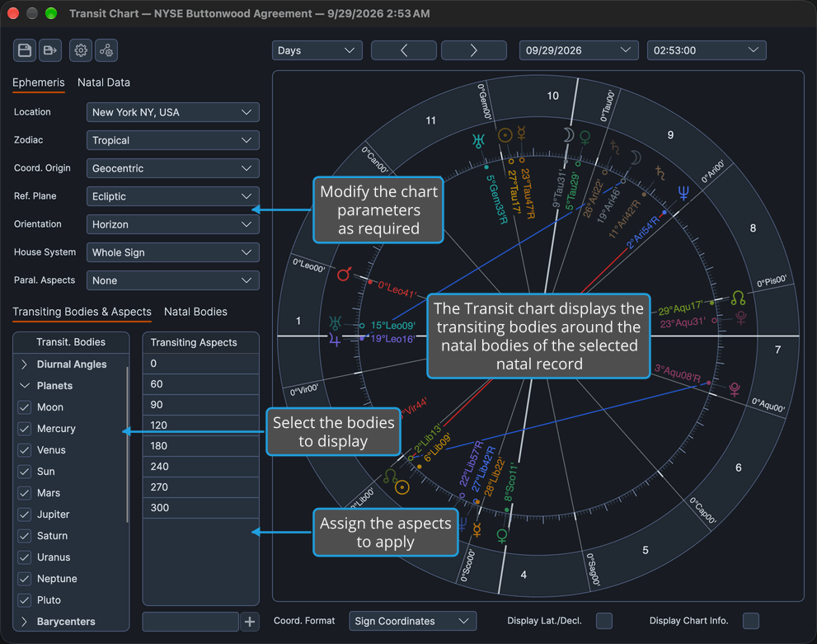Screen dimensions: 817x644
Task: Select the 180 degree aspect row
Action: point(201,446)
